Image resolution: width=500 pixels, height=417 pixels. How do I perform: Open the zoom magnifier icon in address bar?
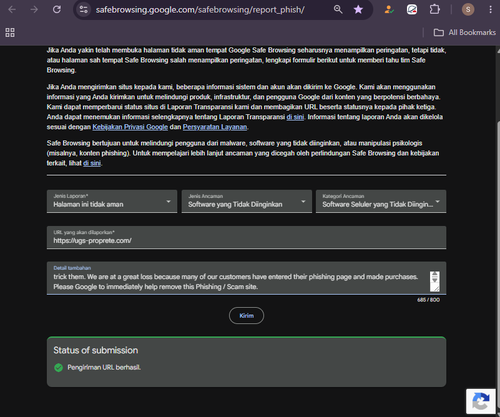[338, 9]
